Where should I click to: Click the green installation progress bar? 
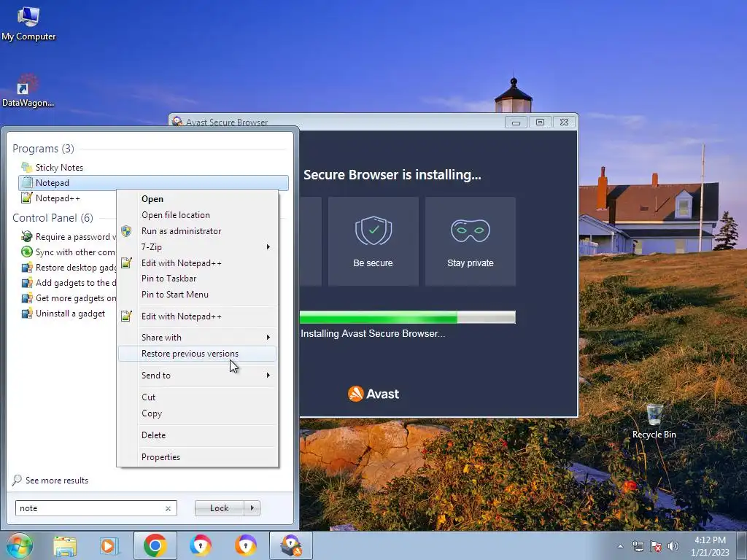pyautogui.click(x=407, y=317)
